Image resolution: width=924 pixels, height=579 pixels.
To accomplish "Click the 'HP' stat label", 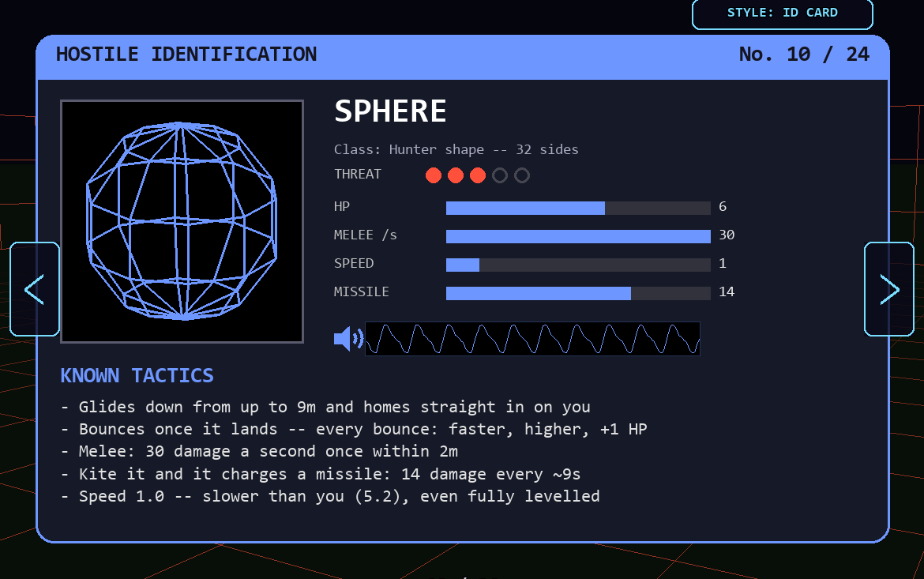I will click(342, 206).
